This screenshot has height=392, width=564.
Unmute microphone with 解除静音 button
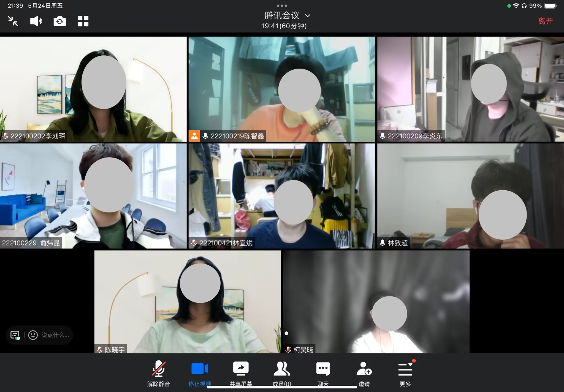(x=159, y=372)
